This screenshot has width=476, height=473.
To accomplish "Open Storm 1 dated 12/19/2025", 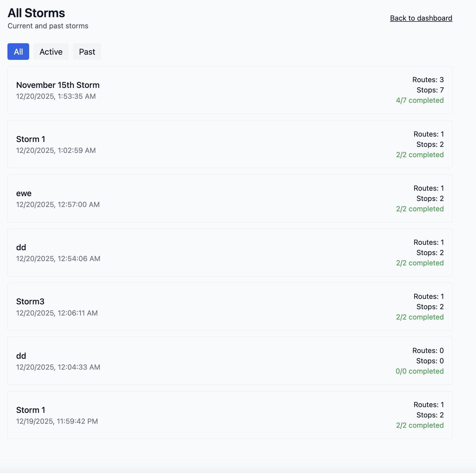I will pyautogui.click(x=31, y=410).
